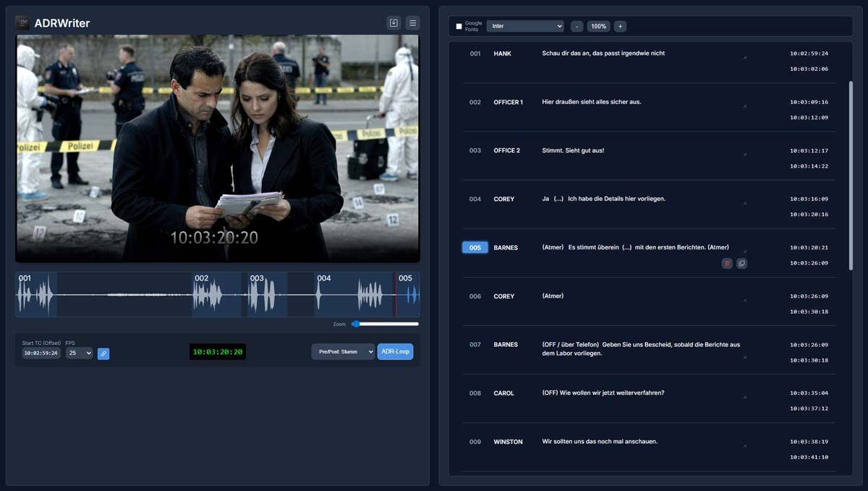Click the Start TC (Offset) input field
Image resolution: width=868 pixels, height=491 pixels.
pyautogui.click(x=41, y=353)
